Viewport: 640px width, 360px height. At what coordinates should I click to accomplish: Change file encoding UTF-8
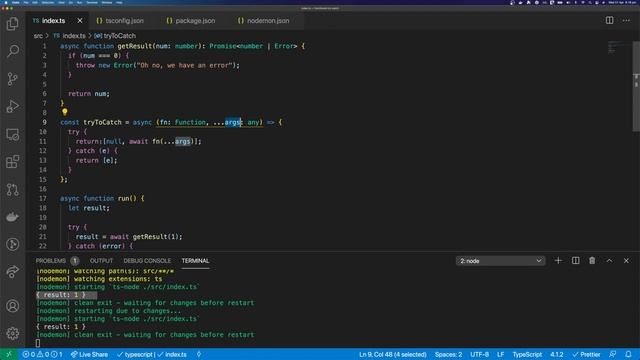point(479,354)
